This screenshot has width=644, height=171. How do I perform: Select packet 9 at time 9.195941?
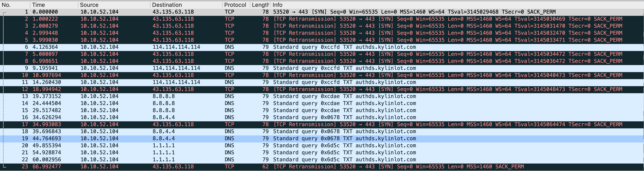[322, 68]
